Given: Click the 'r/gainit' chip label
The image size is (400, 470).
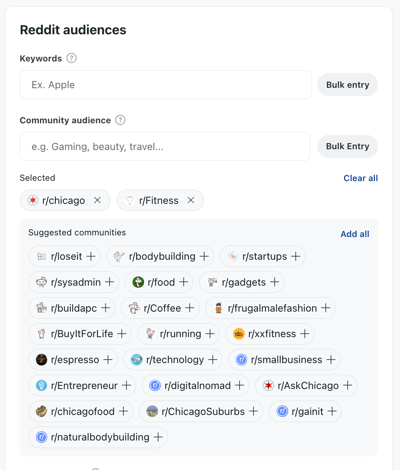Looking at the screenshot, I should pos(307,411).
